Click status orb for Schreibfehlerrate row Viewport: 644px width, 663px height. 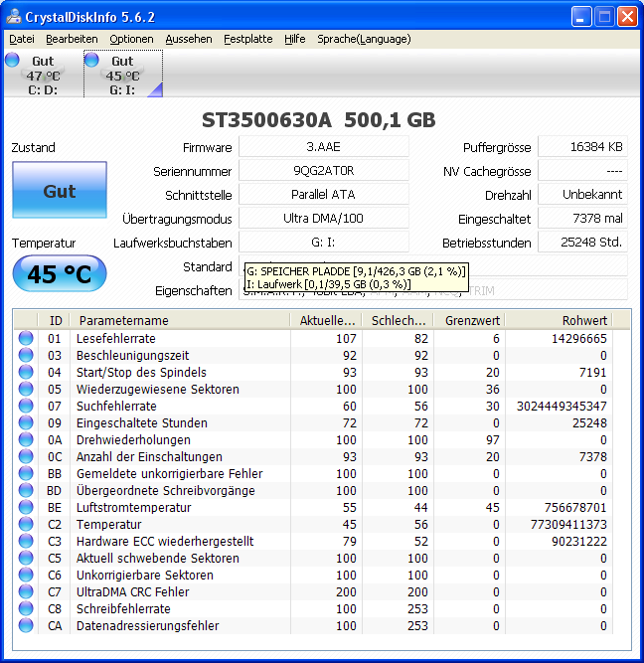click(x=26, y=609)
